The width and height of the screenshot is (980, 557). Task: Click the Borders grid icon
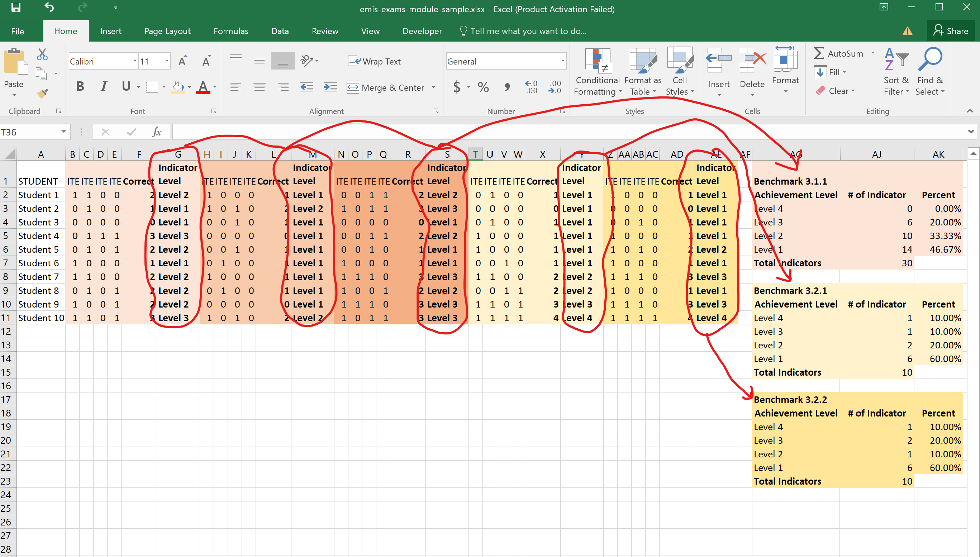[152, 87]
